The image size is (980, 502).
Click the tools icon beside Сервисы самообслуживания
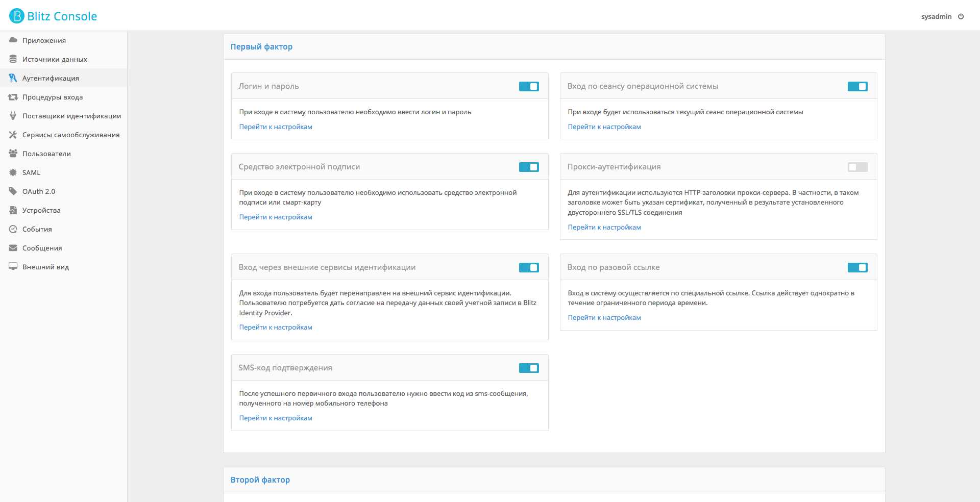click(13, 135)
